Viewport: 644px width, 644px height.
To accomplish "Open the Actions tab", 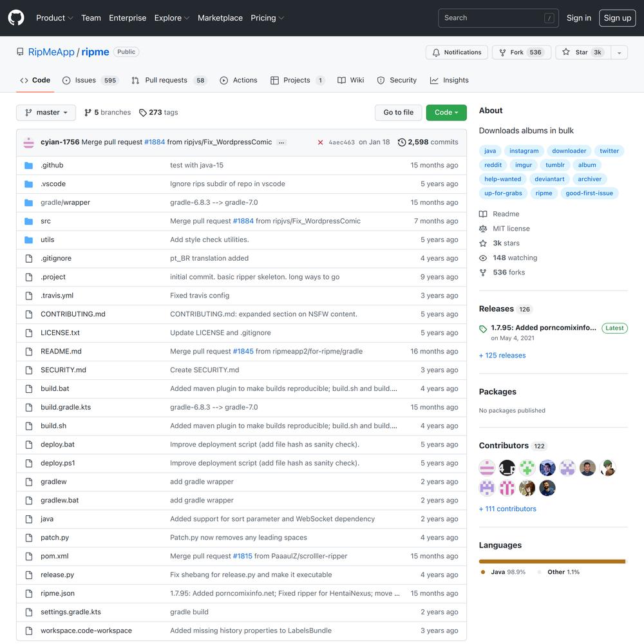I will pos(239,80).
